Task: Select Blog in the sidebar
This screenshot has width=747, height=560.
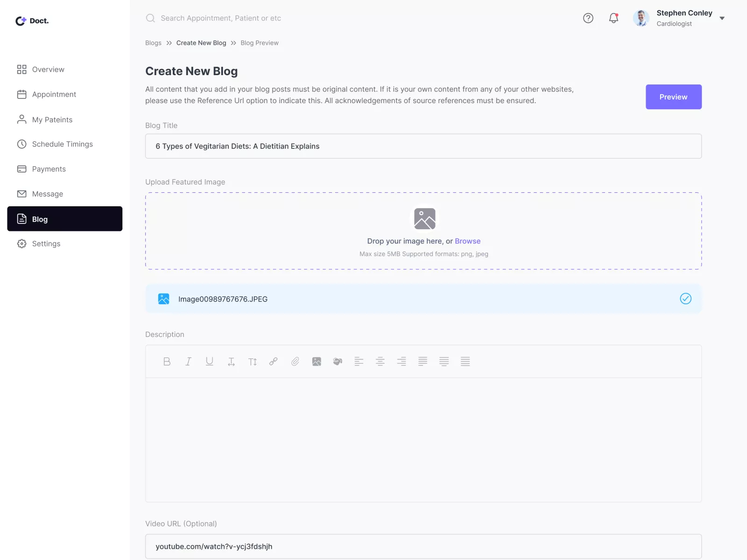Action: [x=65, y=219]
